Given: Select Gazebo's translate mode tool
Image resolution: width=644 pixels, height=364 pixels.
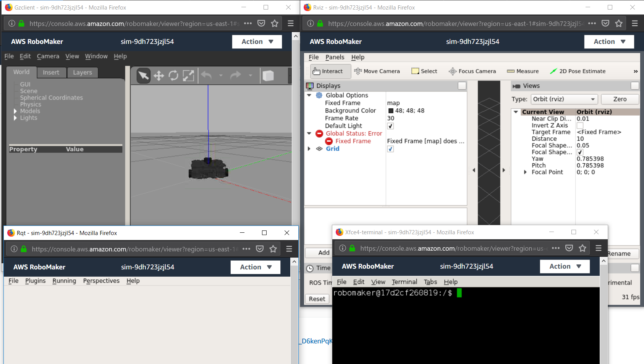Looking at the screenshot, I should [x=159, y=76].
